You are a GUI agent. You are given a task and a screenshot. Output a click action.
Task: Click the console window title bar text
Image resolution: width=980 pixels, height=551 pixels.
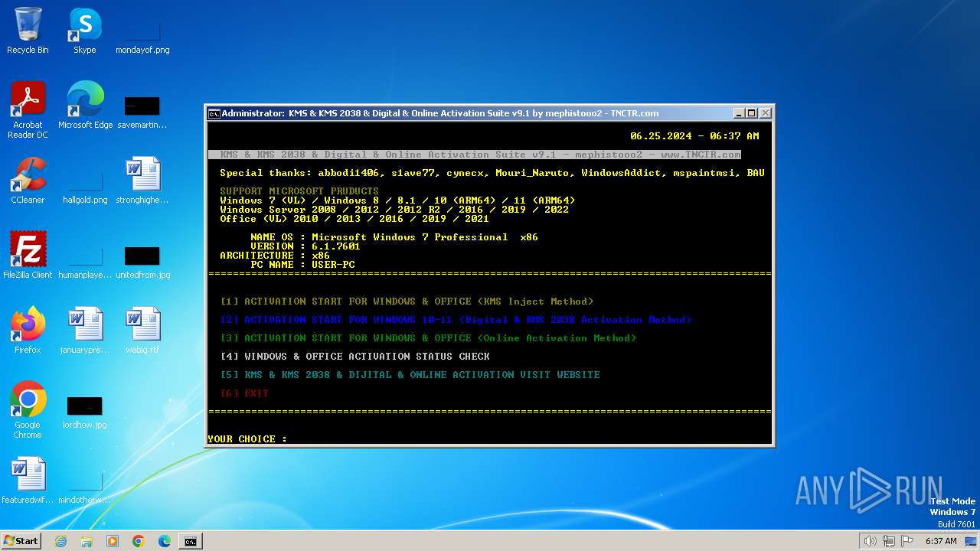440,113
